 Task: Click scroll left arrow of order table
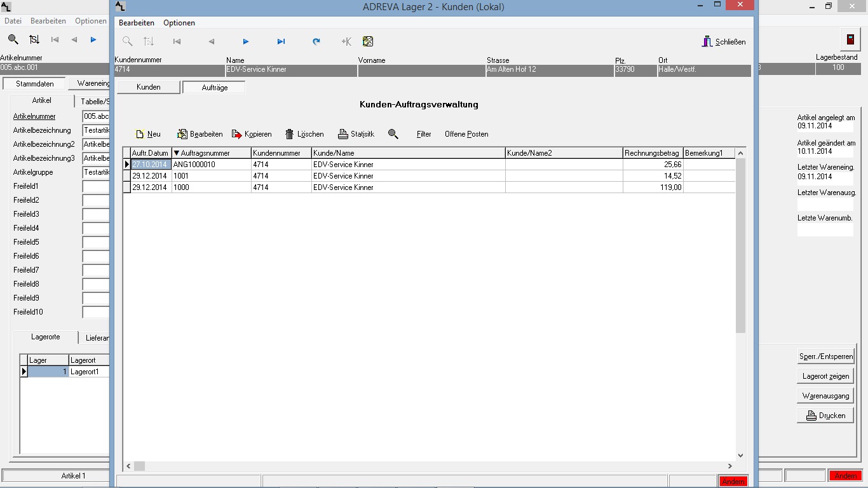128,466
